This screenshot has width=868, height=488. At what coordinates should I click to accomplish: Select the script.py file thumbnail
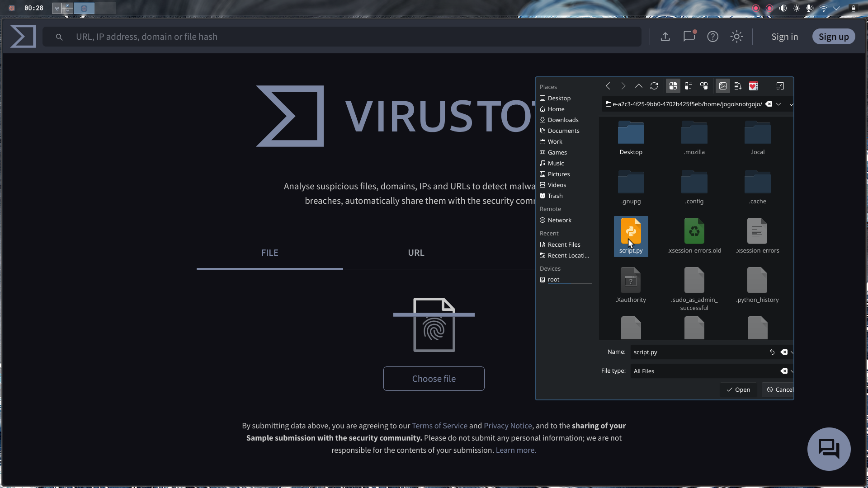point(631,233)
